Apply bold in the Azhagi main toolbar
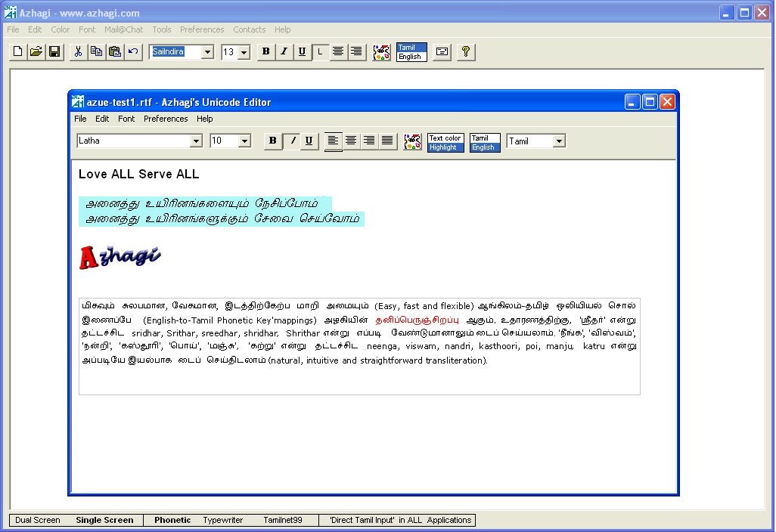This screenshot has height=532, width=776. (x=265, y=51)
